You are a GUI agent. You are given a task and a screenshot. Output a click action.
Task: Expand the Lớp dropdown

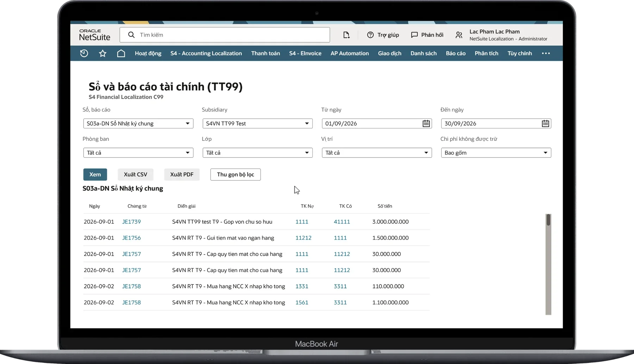pos(257,153)
